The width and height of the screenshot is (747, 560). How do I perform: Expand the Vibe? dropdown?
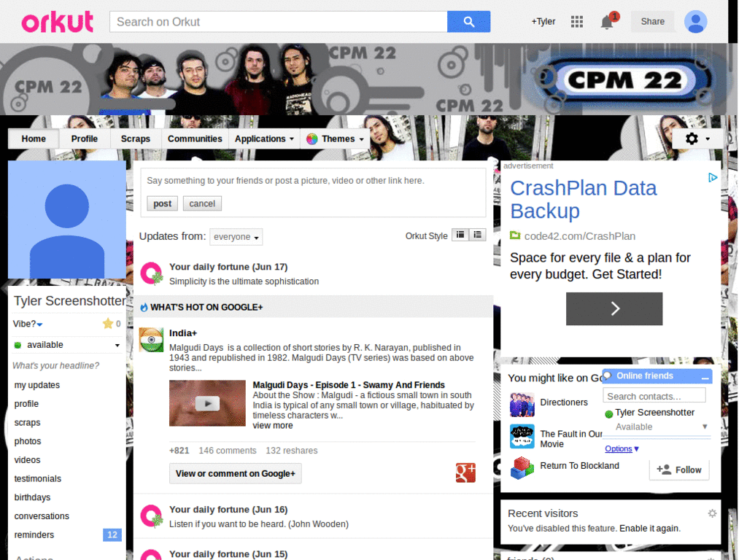coord(28,324)
